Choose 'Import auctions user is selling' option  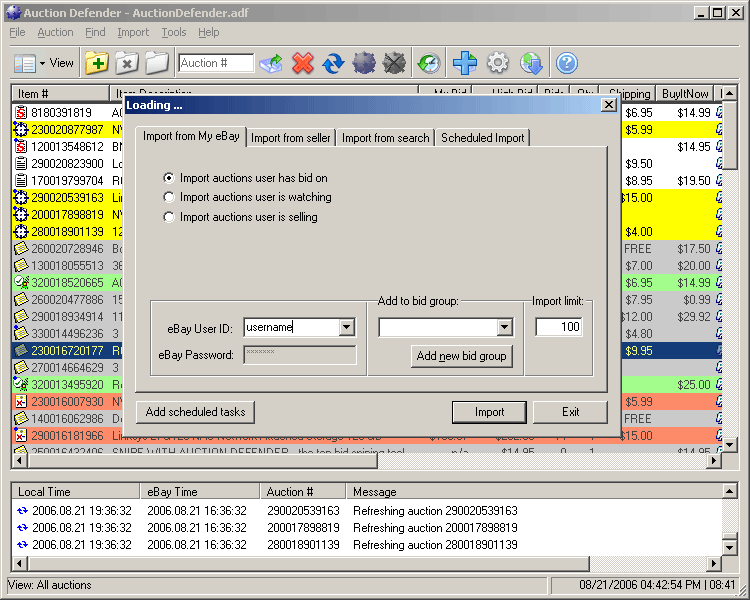[169, 216]
